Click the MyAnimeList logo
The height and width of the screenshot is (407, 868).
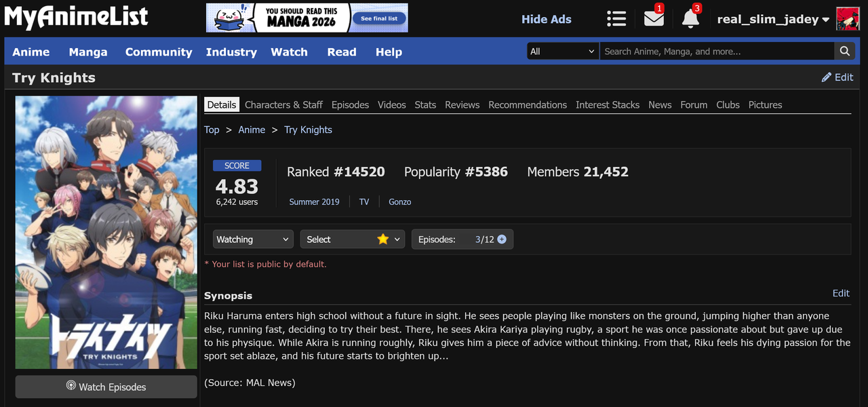click(x=76, y=17)
